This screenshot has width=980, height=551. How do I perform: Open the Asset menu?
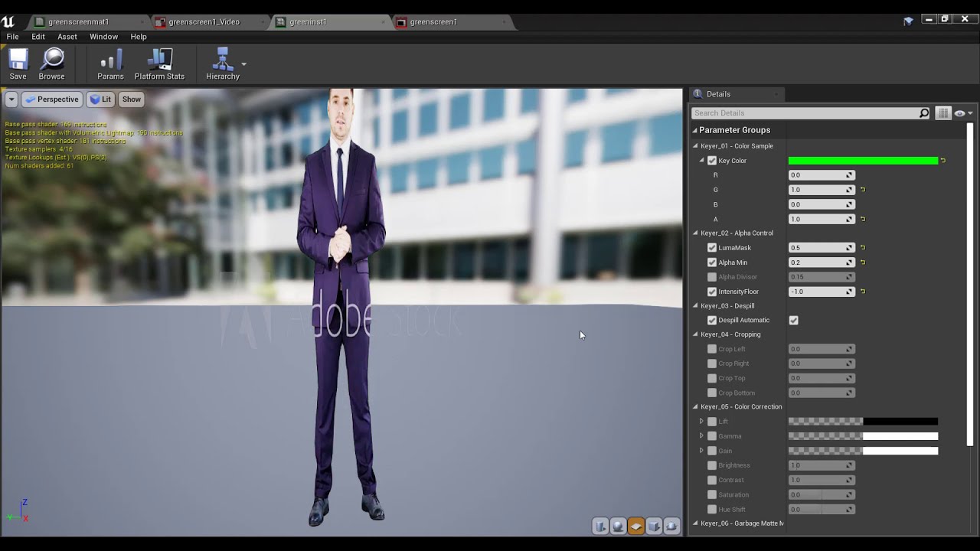67,37
